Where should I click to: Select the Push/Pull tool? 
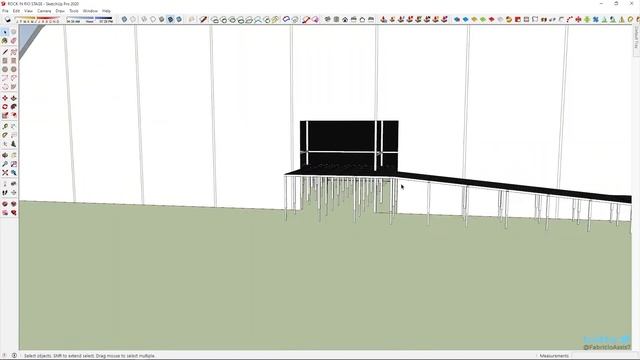pyautogui.click(x=13, y=98)
